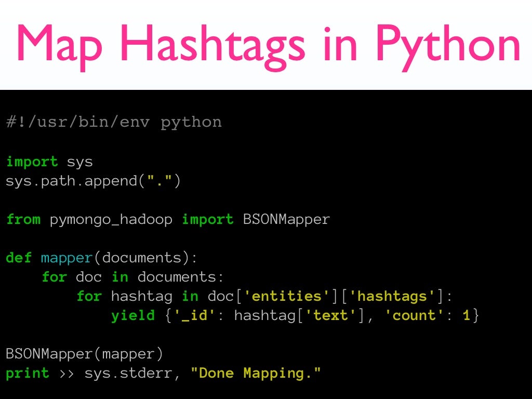Click the line 'for doc in documents:'
The width and height of the screenshot is (532, 399).
coord(132,277)
